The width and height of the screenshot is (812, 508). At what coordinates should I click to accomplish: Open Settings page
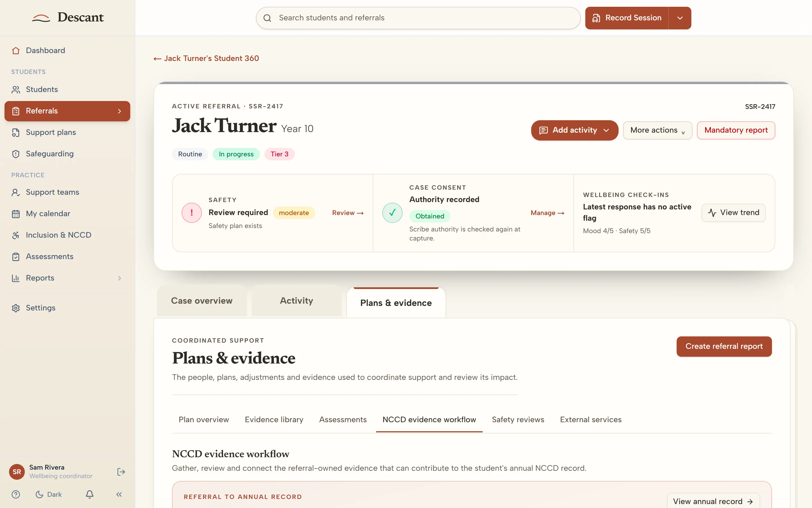[x=67, y=308]
